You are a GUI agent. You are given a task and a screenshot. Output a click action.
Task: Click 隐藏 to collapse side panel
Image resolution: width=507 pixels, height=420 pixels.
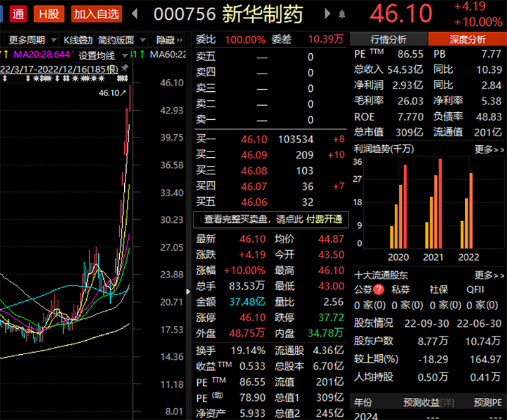coord(169,40)
